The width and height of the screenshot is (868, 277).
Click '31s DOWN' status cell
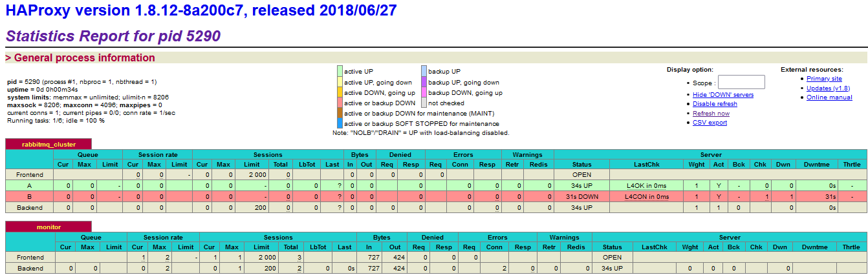pos(581,196)
